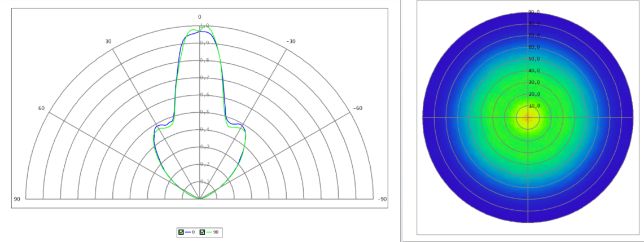Click the "10,0" ring label on the heatmap
The image size is (644, 242).
pos(534,106)
